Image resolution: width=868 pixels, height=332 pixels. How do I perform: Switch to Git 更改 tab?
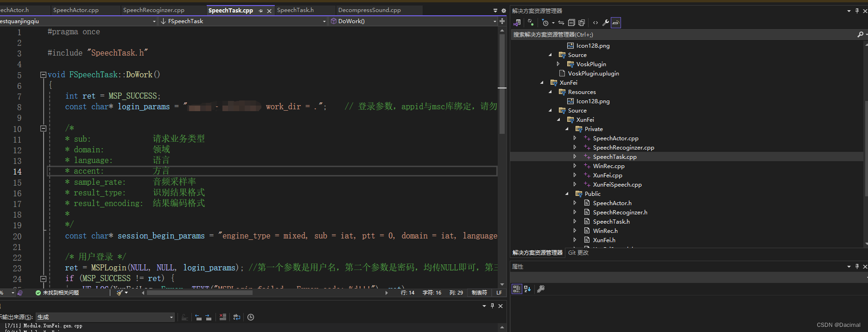point(578,253)
